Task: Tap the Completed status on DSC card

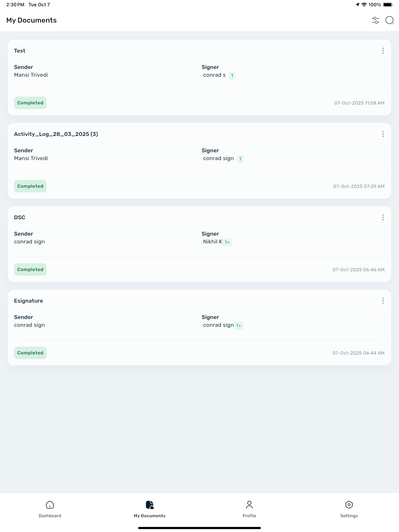Action: 30,270
